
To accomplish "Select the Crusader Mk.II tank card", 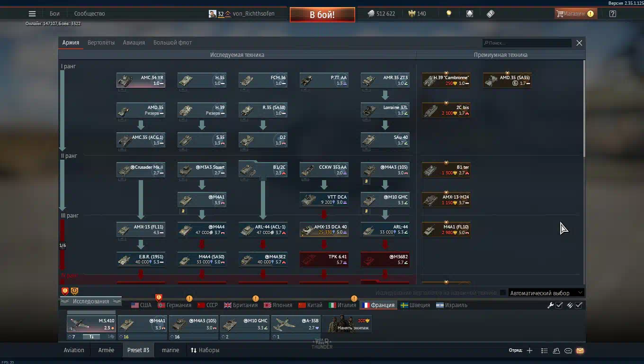I will pyautogui.click(x=141, y=170).
